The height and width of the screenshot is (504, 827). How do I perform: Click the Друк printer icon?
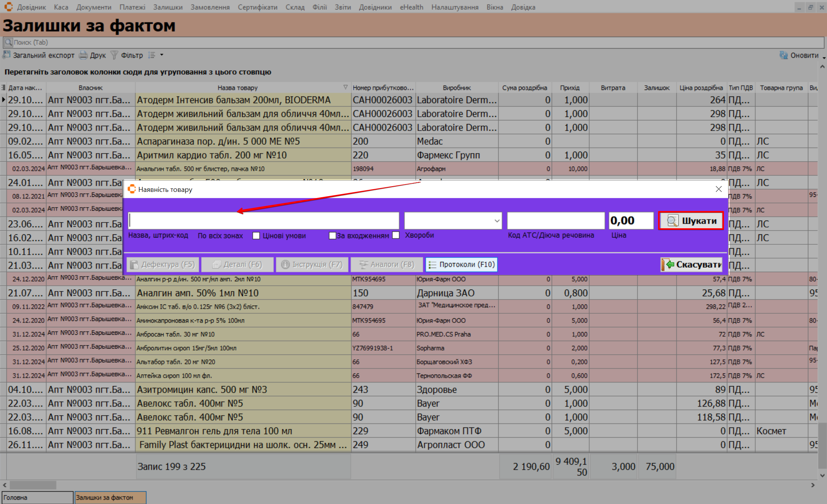click(x=83, y=55)
